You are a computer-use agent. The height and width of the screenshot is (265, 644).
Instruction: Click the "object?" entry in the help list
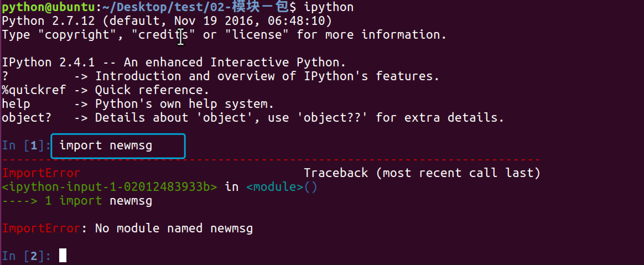click(x=27, y=118)
